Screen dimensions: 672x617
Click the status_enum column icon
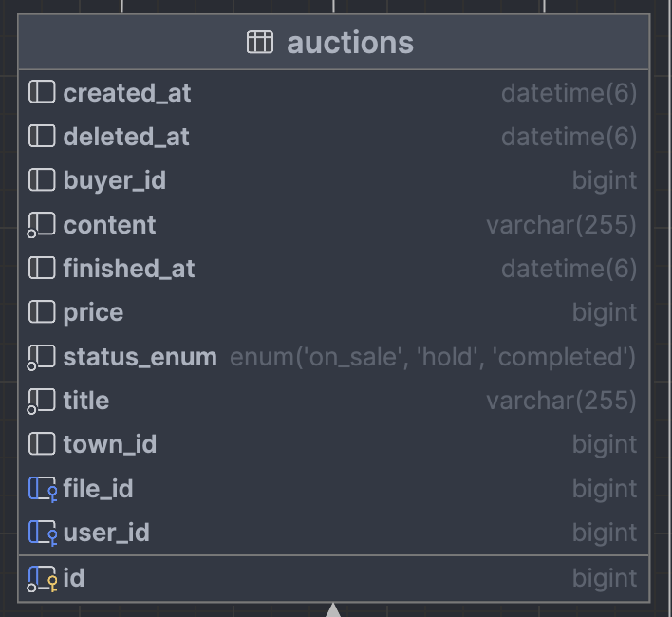(x=41, y=357)
